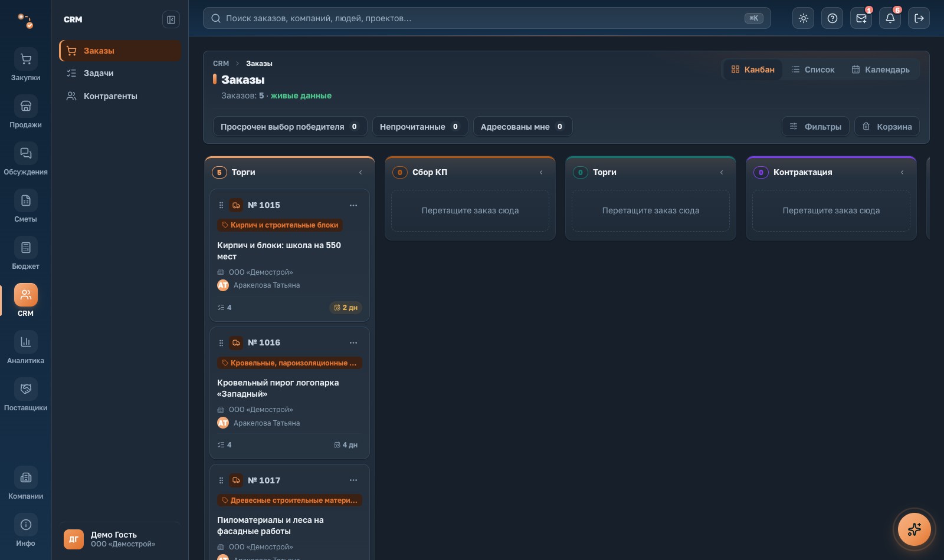The width and height of the screenshot is (944, 560).
Task: Open the Корзина button
Action: (x=887, y=126)
